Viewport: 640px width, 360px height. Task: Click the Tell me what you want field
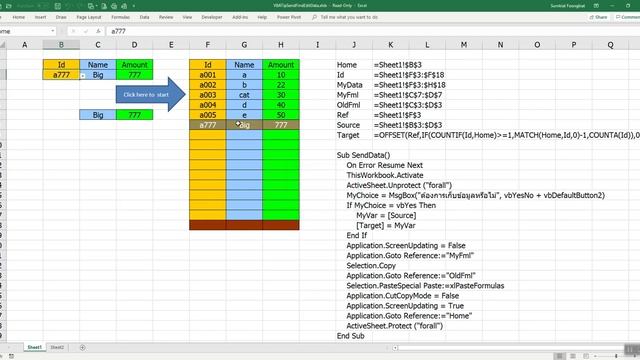pyautogui.click(x=349, y=17)
